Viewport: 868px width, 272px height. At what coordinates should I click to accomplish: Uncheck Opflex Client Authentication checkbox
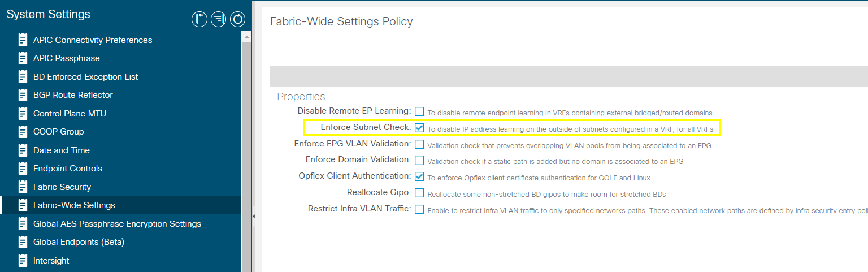pyautogui.click(x=419, y=176)
